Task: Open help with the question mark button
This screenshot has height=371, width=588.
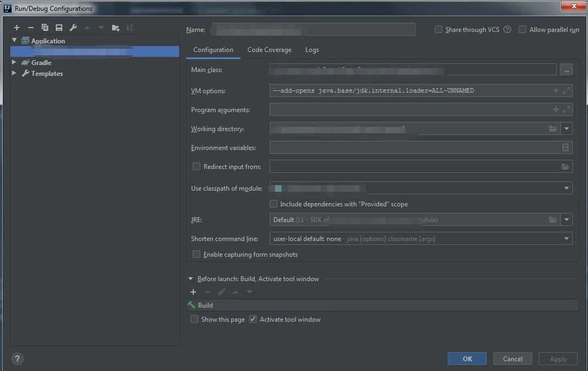Action: 17,359
